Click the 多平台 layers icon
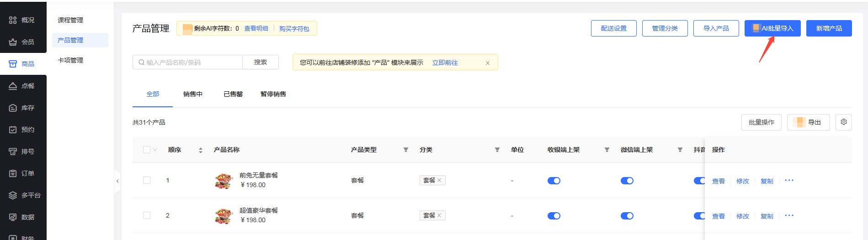 tap(13, 195)
